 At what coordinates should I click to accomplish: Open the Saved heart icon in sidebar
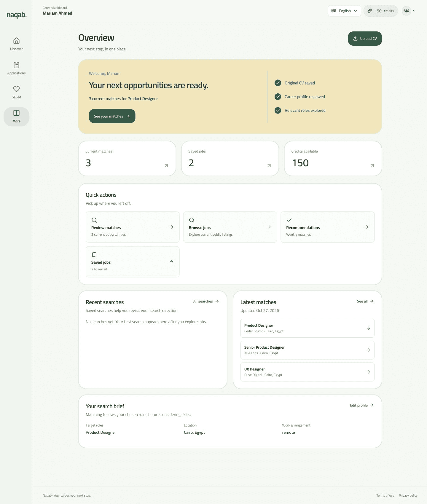point(16,89)
